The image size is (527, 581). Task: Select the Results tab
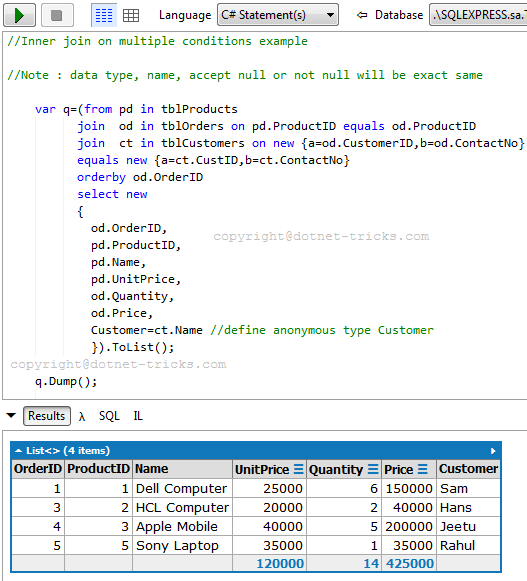tap(47, 416)
